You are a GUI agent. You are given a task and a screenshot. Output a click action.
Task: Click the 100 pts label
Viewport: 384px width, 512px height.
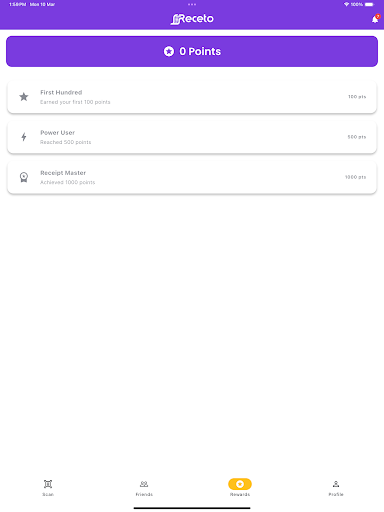[x=357, y=97]
